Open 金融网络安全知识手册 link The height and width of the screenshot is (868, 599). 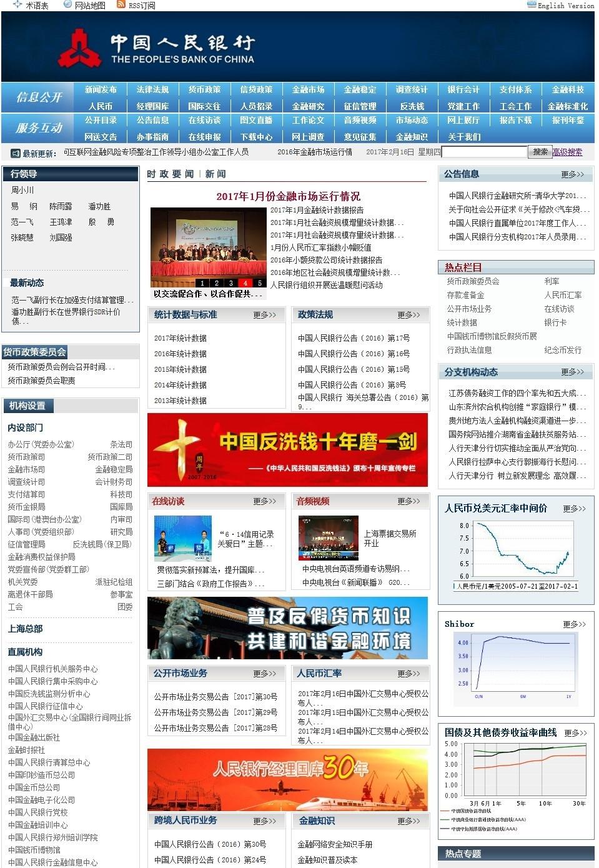click(335, 844)
